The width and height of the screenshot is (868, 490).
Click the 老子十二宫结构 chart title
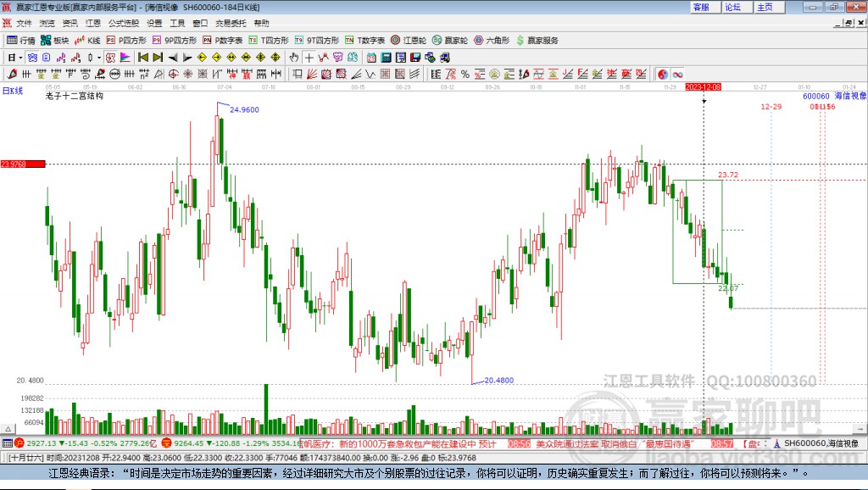click(x=75, y=96)
